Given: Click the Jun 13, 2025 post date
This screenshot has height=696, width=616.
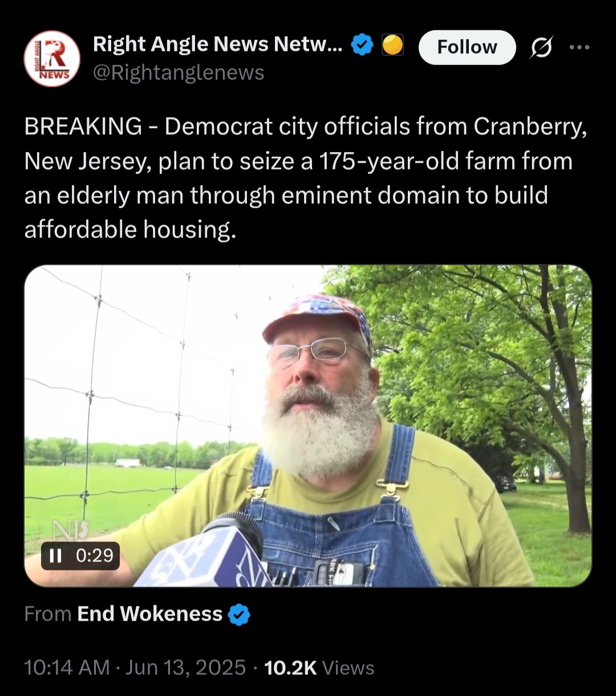Looking at the screenshot, I should (x=185, y=667).
